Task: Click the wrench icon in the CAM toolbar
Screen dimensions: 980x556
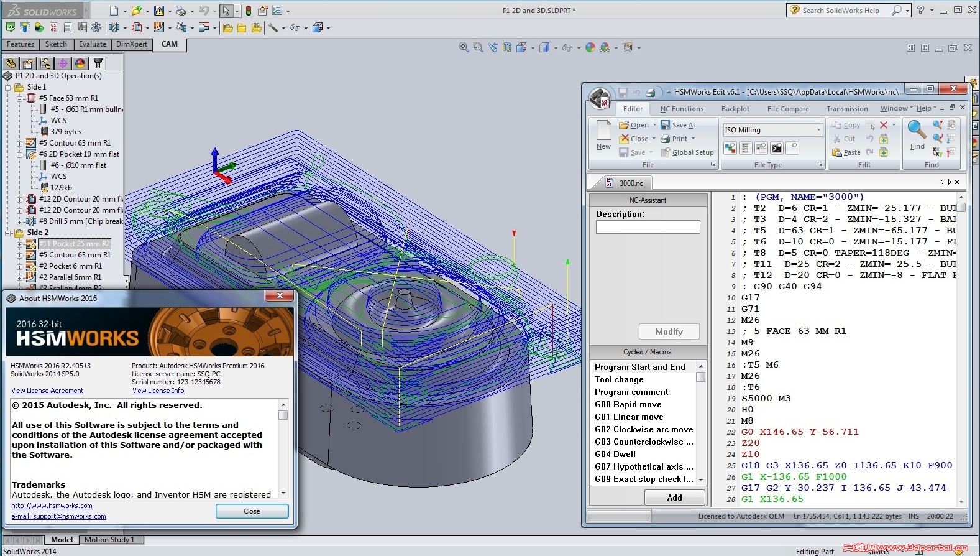Action: (x=273, y=27)
